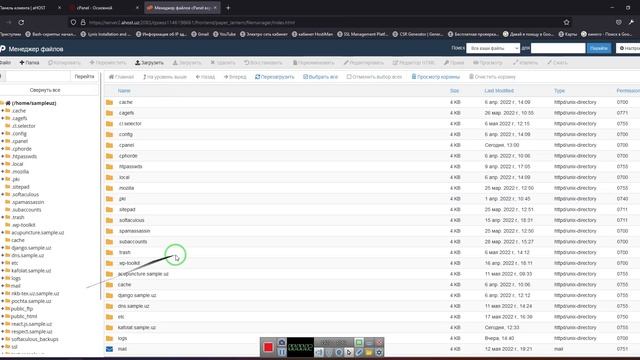Viewport: 640px width, 360px height.
Task: Open the recorder yellow folder icon
Action: (x=369, y=352)
